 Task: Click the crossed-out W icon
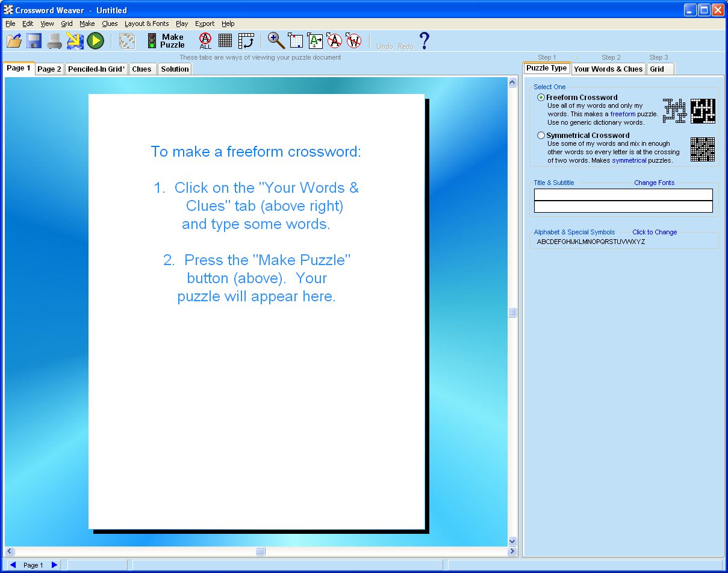point(353,41)
